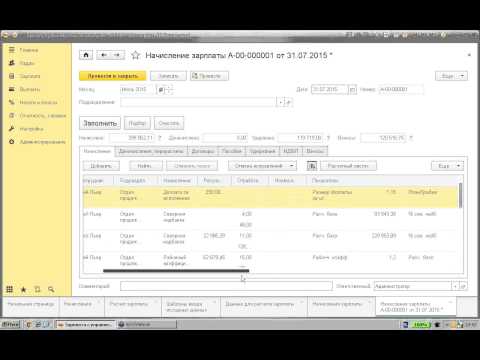This screenshot has height=360, width=480.
Task: Open the Отмена исправлений dropdown
Action: click(262, 166)
